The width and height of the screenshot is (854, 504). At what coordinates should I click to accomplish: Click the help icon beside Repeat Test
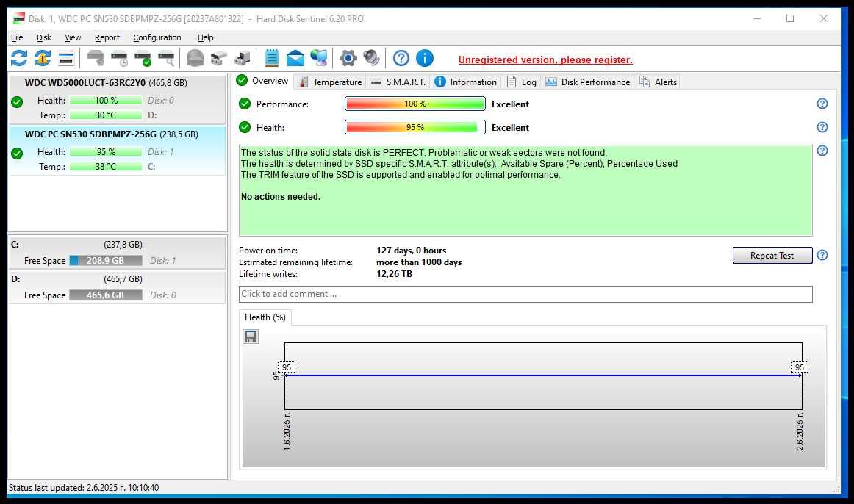(x=822, y=255)
